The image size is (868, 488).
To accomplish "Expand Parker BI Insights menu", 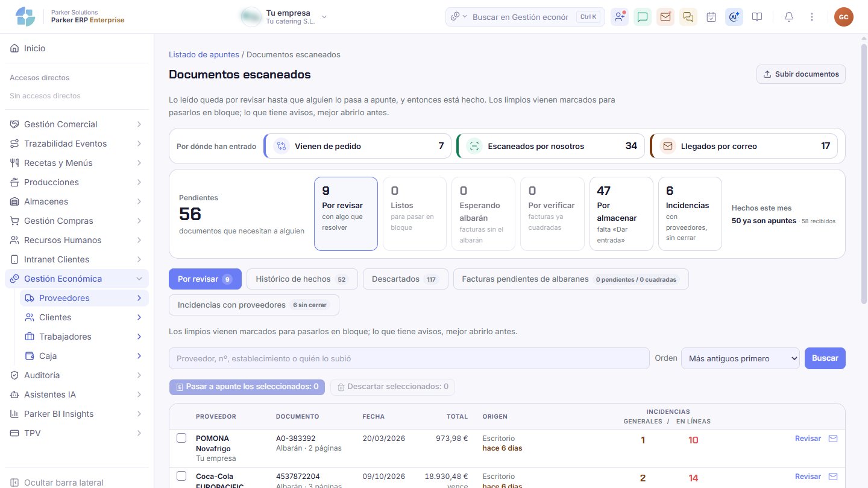I will pyautogui.click(x=77, y=414).
